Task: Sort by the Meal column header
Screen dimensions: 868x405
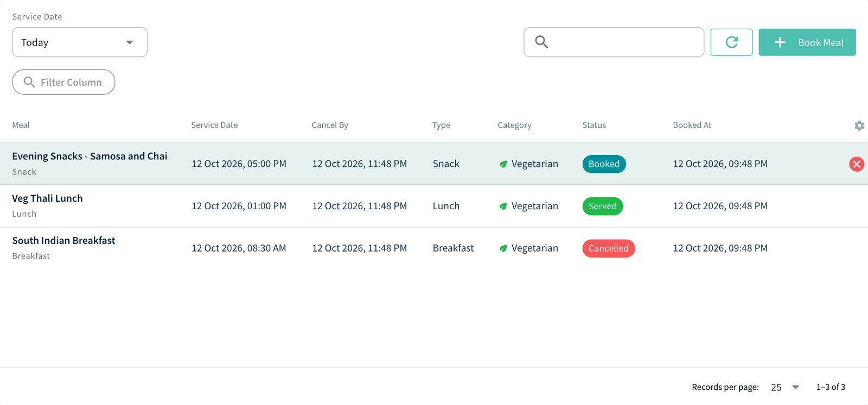Action: pos(21,125)
